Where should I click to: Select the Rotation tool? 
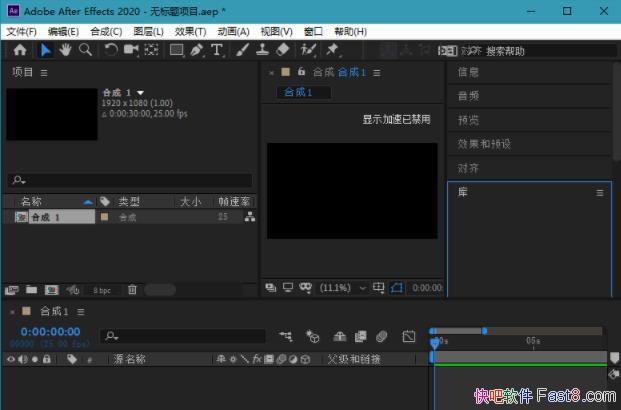pyautogui.click(x=111, y=50)
